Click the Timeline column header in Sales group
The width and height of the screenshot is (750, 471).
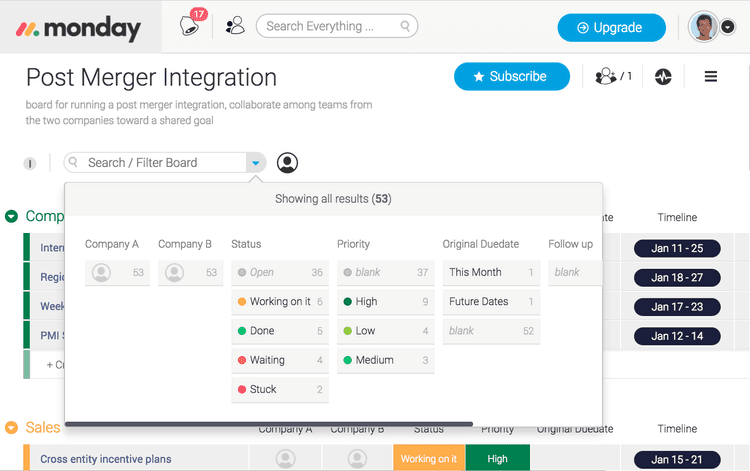coord(677,429)
